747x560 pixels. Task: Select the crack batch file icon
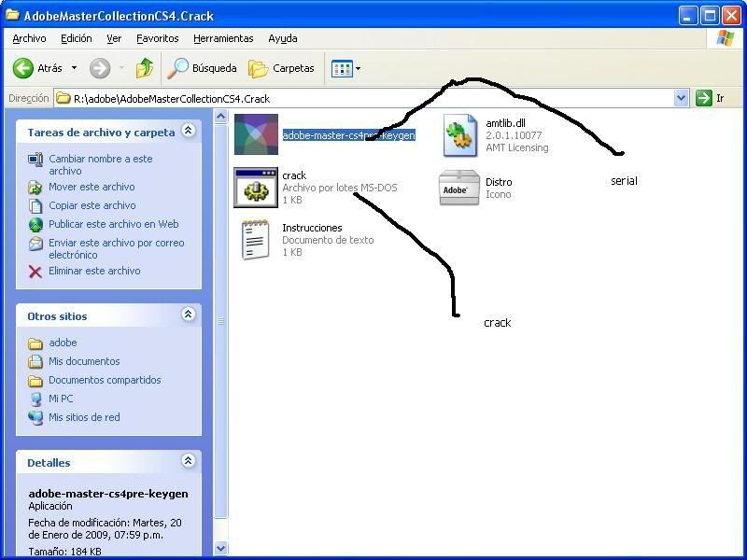(x=256, y=188)
